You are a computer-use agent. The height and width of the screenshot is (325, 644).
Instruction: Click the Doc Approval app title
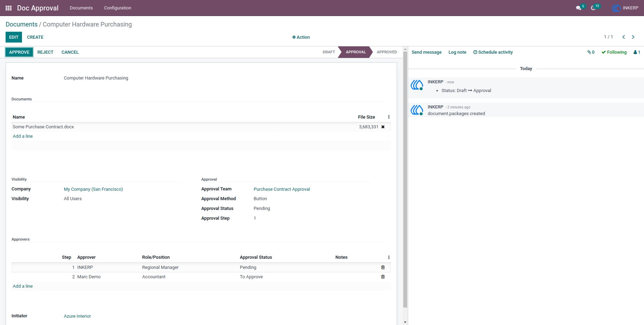tap(38, 8)
